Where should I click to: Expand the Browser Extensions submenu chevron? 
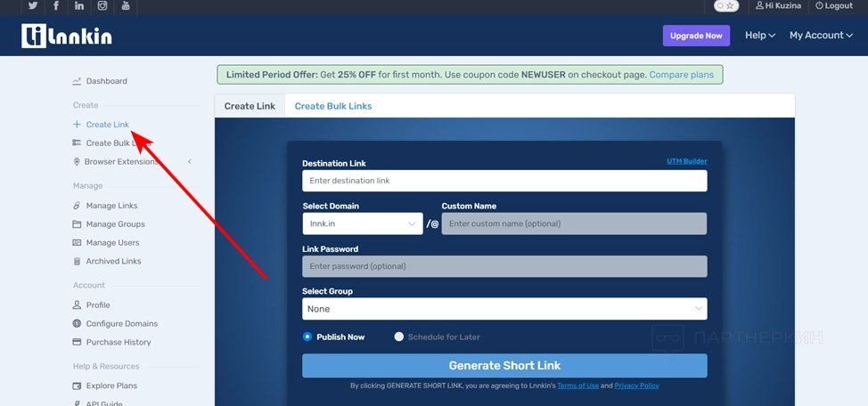point(189,162)
